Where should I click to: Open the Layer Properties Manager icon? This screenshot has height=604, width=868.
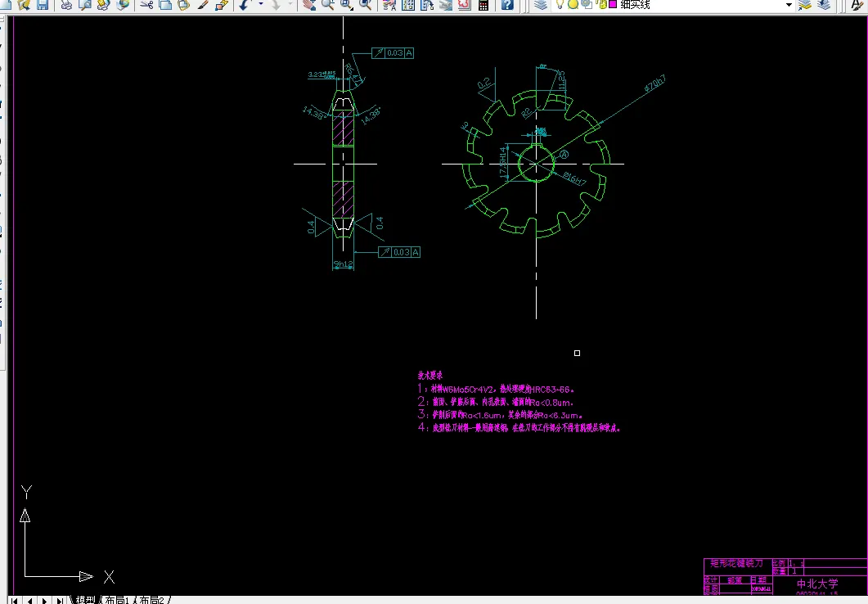tap(541, 5)
